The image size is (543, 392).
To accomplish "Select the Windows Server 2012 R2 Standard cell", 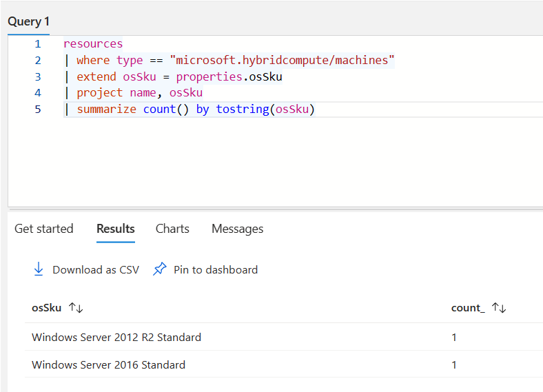I will point(116,338).
